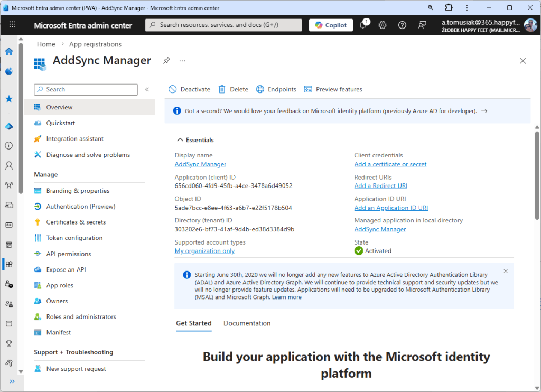The height and width of the screenshot is (392, 541).
Task: Pin AddSync Manager with pin icon
Action: pos(166,61)
